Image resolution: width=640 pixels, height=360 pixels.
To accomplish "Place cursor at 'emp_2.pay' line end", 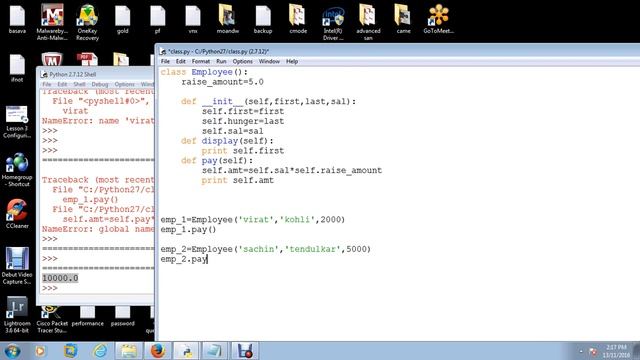I will (x=207, y=259).
